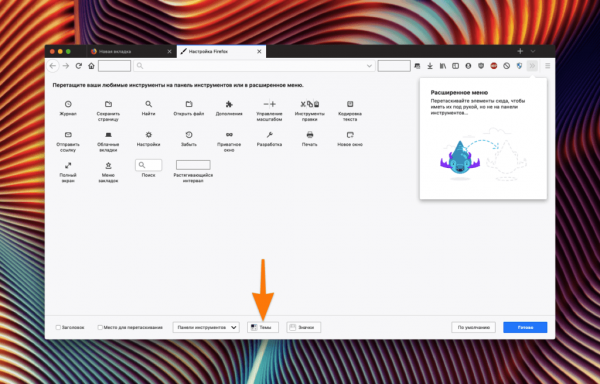Click the Сохранить страницу icon
Viewport: 600px width, 384px height.
click(108, 104)
